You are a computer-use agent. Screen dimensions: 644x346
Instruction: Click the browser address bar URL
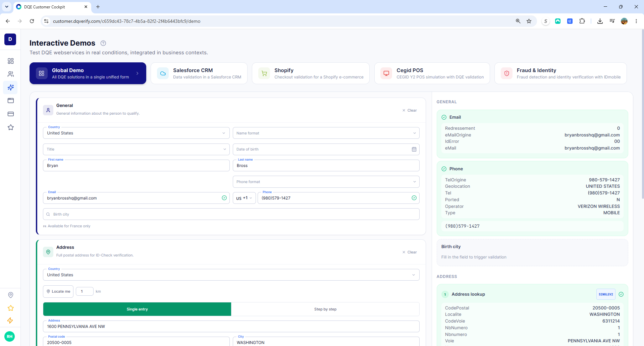point(126,21)
